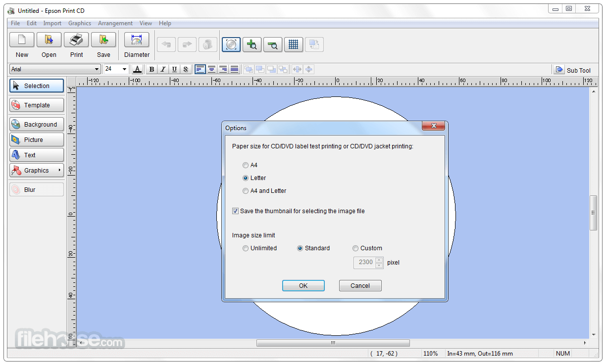Open a saved file with Open button
This screenshot has width=605, height=364.
[x=49, y=40]
